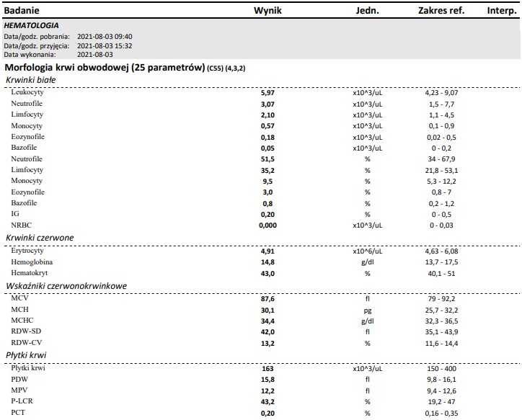Click the Bazofile percentage 0,8
Viewport: 522px width, 420px height.
267,203
